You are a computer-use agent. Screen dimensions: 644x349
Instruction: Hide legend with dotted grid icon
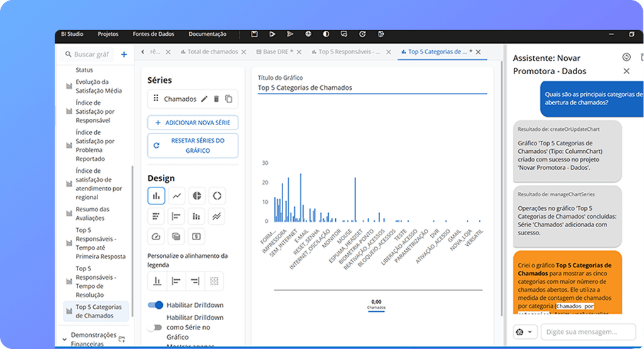pos(214,281)
